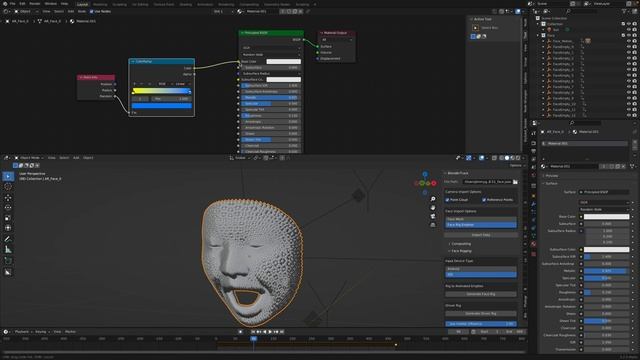Open file browser for BlendArFace file path
Viewport: 640px width, 360px height.
coord(516,182)
